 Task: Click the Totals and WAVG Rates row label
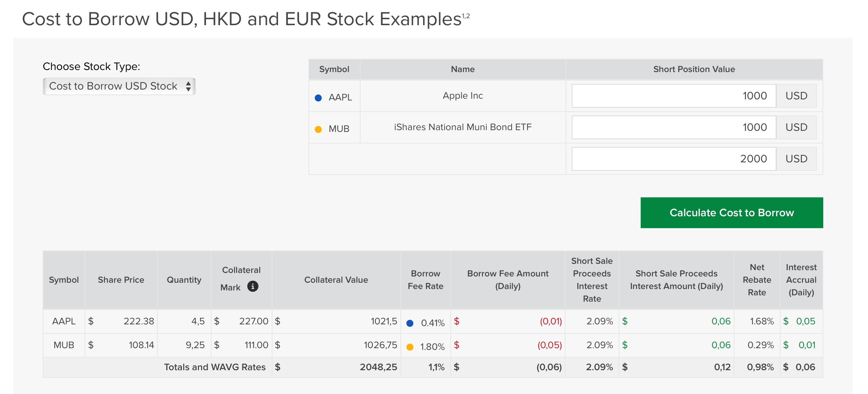pyautogui.click(x=215, y=367)
